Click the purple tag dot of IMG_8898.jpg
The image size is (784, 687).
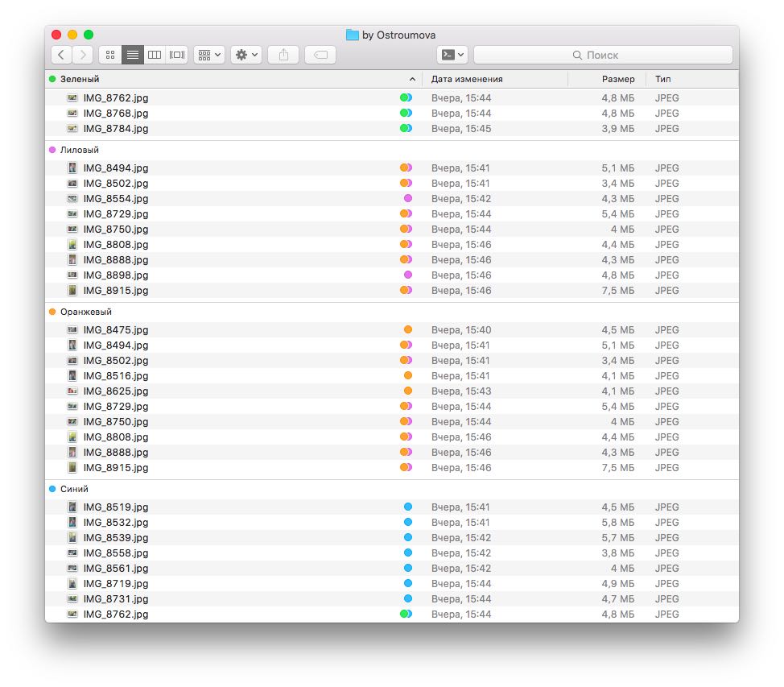pos(408,275)
